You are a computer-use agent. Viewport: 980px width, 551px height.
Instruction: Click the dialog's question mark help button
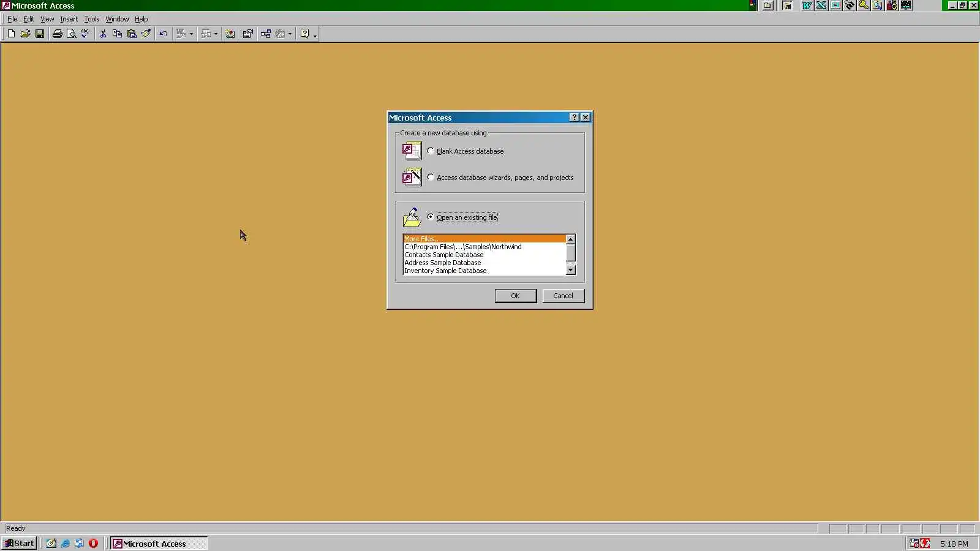coord(574,118)
